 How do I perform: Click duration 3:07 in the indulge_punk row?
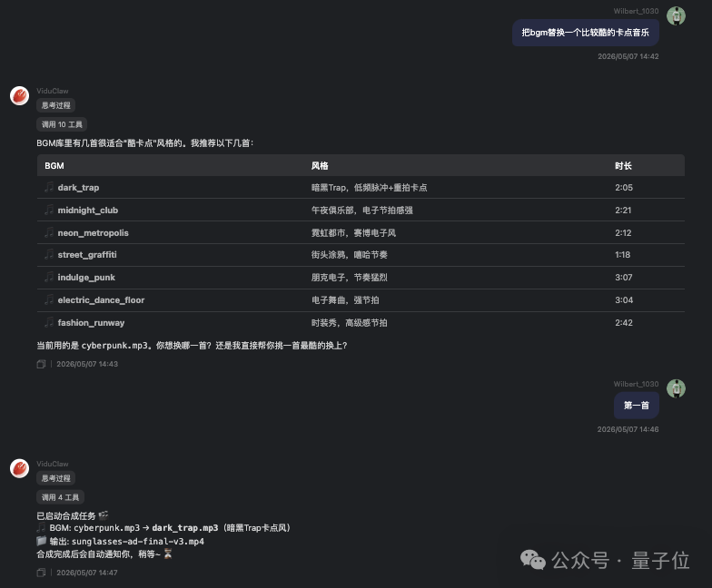coord(623,278)
